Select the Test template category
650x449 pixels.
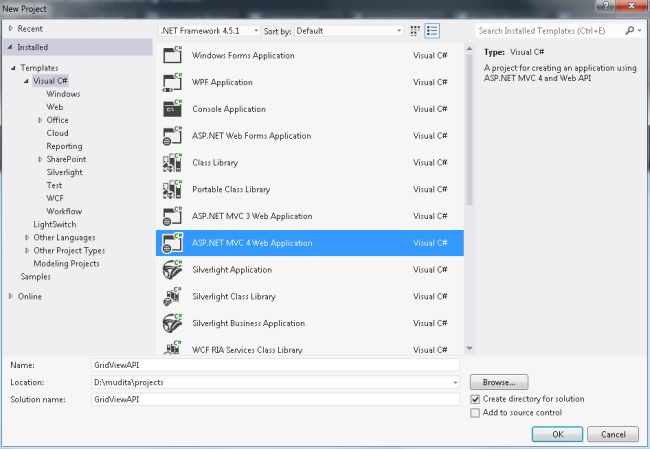(x=54, y=185)
